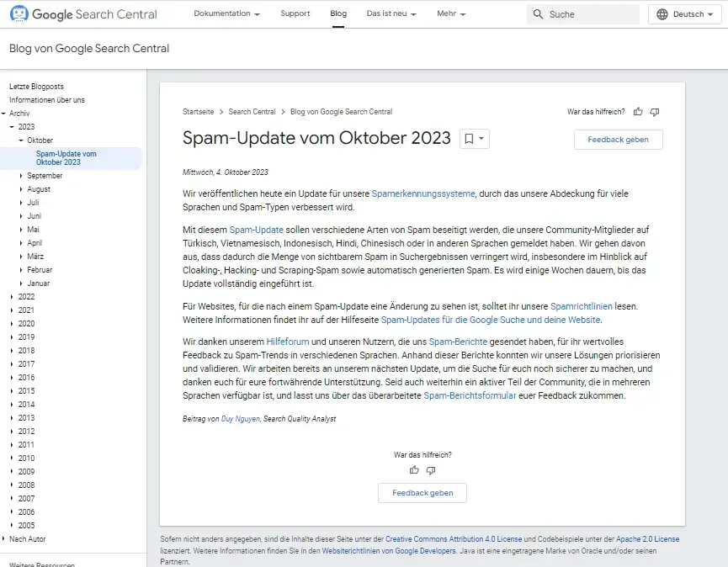Image resolution: width=728 pixels, height=567 pixels.
Task: Open Websiterichtlinien von Google Developers link
Action: pyautogui.click(x=389, y=551)
